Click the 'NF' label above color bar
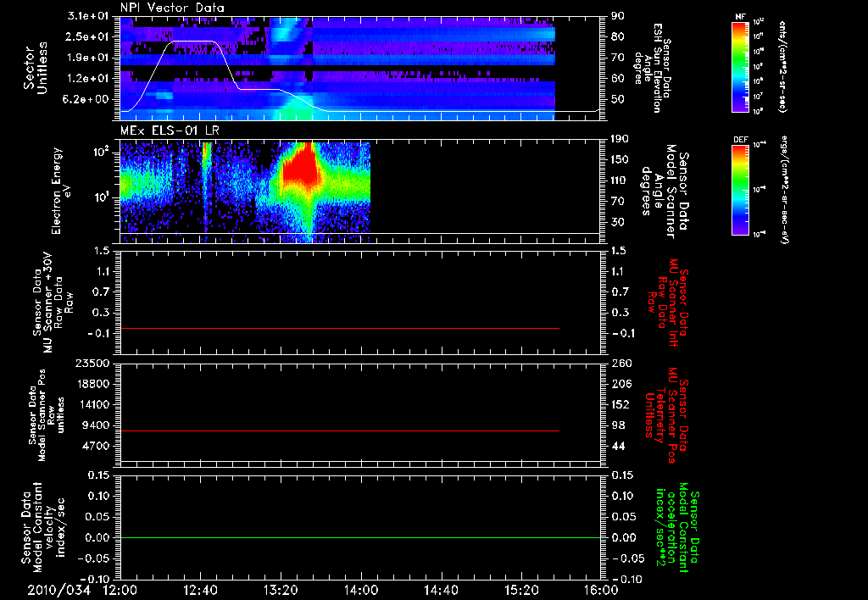Viewport: 868px width, 600px height. [741, 17]
